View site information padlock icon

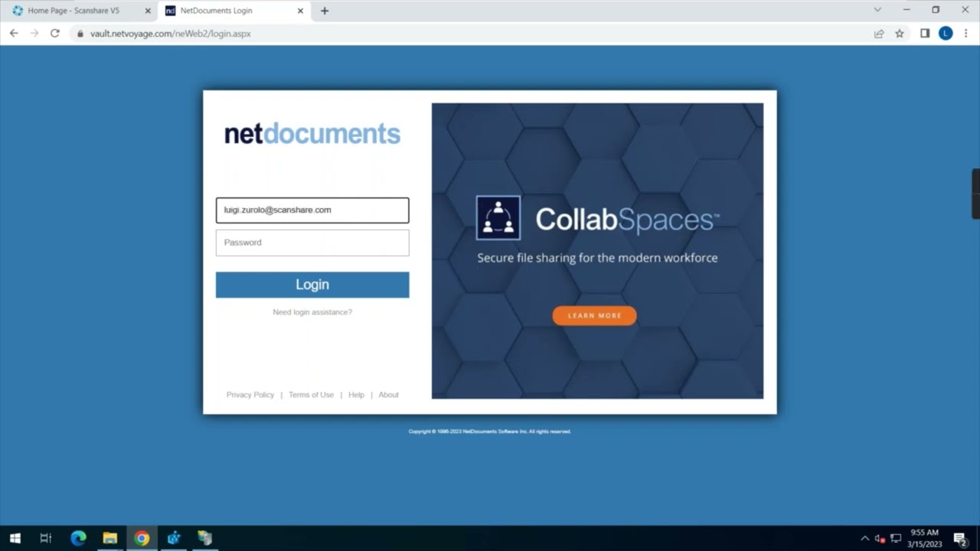[x=80, y=34]
